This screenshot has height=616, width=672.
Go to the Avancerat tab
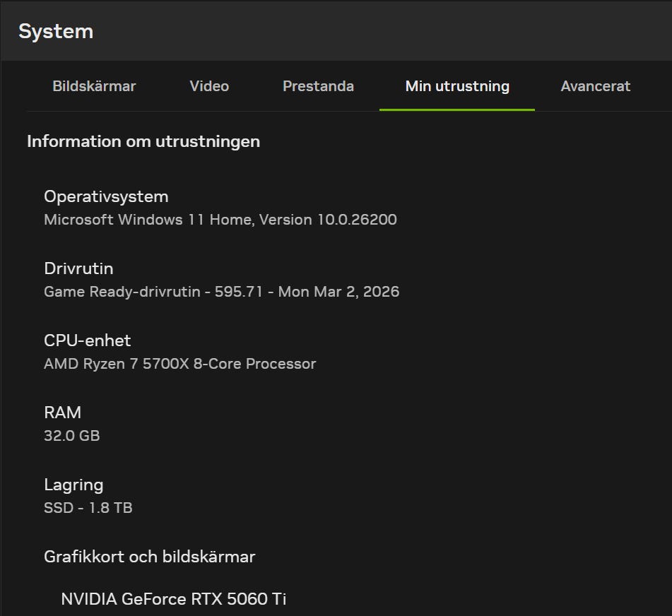595,86
